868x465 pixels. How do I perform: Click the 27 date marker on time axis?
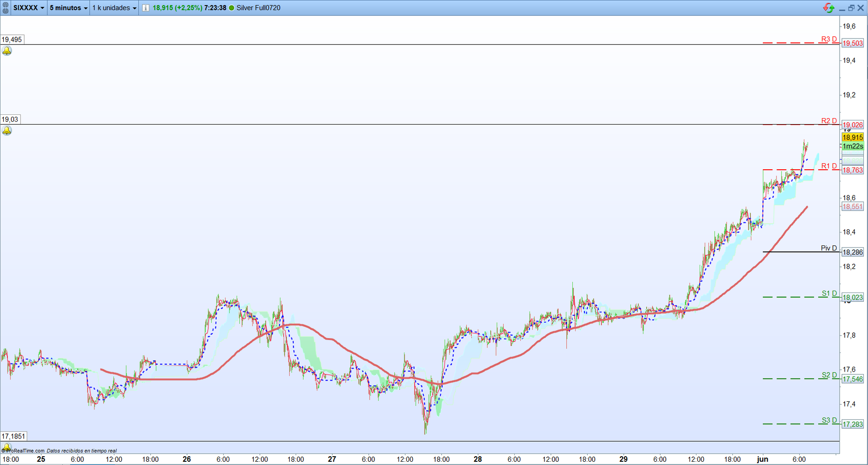click(332, 459)
